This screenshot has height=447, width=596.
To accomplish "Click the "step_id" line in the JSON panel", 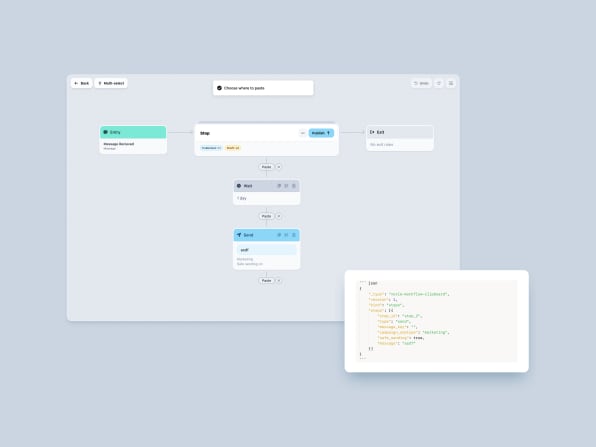I will coord(399,316).
